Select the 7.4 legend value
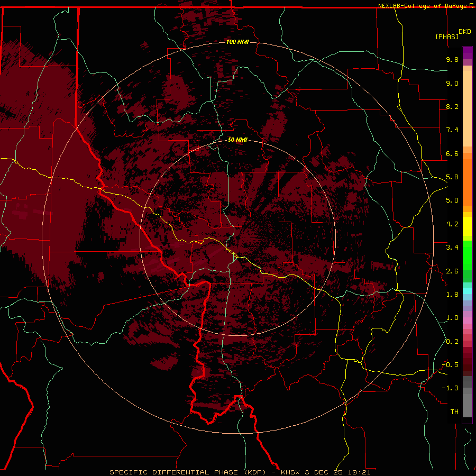This screenshot has width=476, height=476. pyautogui.click(x=452, y=130)
